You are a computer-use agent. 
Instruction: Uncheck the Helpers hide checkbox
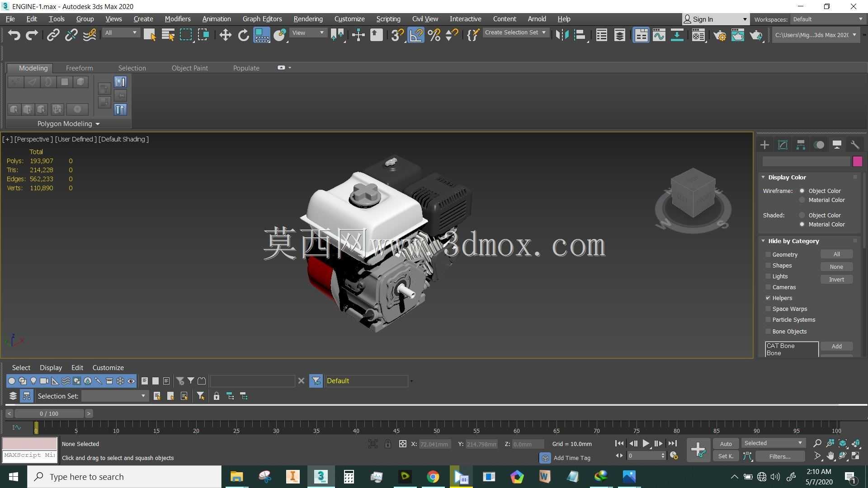[768, 298]
